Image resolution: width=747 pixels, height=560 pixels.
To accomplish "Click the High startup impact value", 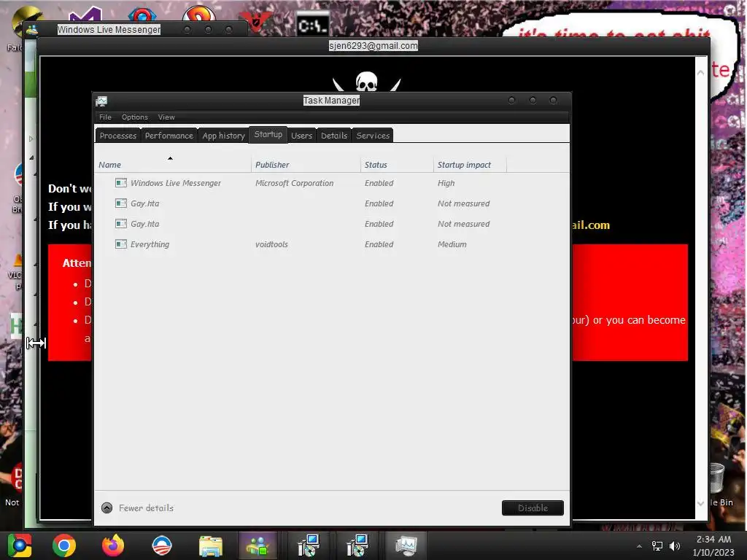I will tap(446, 183).
